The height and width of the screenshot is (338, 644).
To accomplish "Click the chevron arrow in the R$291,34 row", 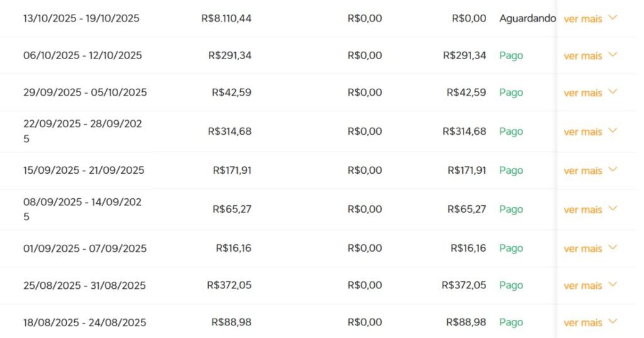I will [613, 55].
